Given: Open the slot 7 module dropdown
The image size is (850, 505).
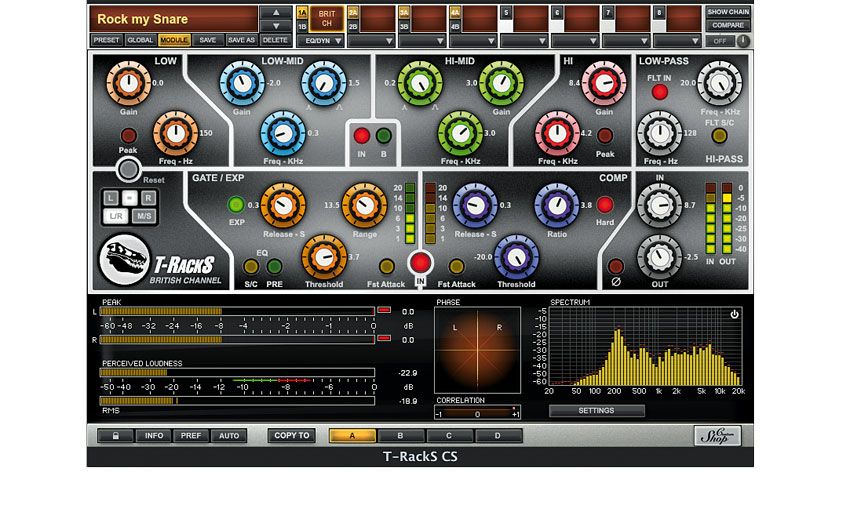Looking at the screenshot, I should coord(626,41).
